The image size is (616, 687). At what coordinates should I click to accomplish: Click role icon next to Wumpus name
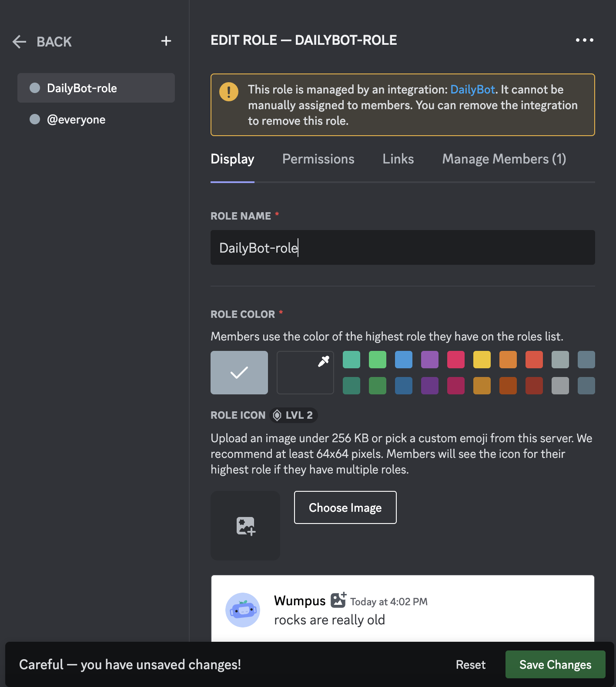tap(338, 600)
